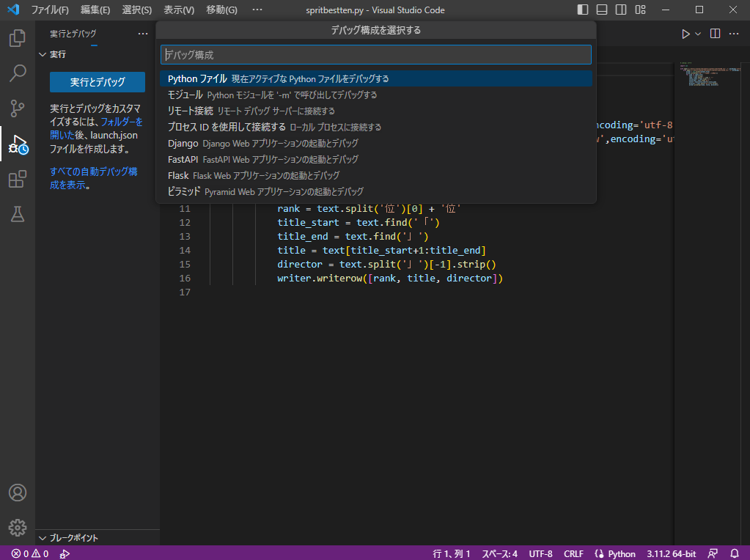Run Python file play button
The height and width of the screenshot is (560, 750).
click(685, 34)
